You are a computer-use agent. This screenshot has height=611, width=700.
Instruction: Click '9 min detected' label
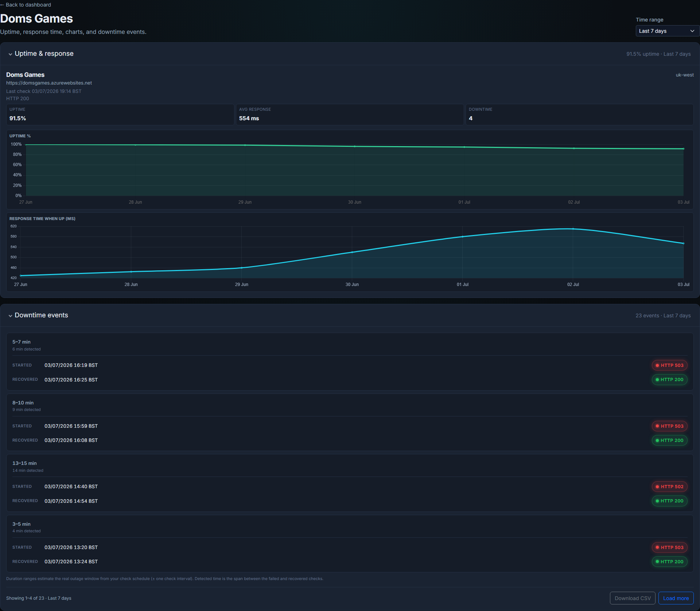click(x=27, y=410)
